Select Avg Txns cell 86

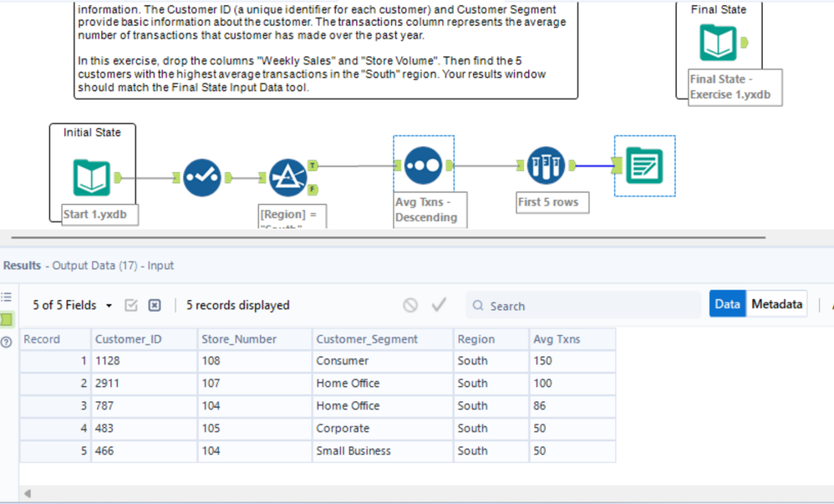click(x=572, y=405)
